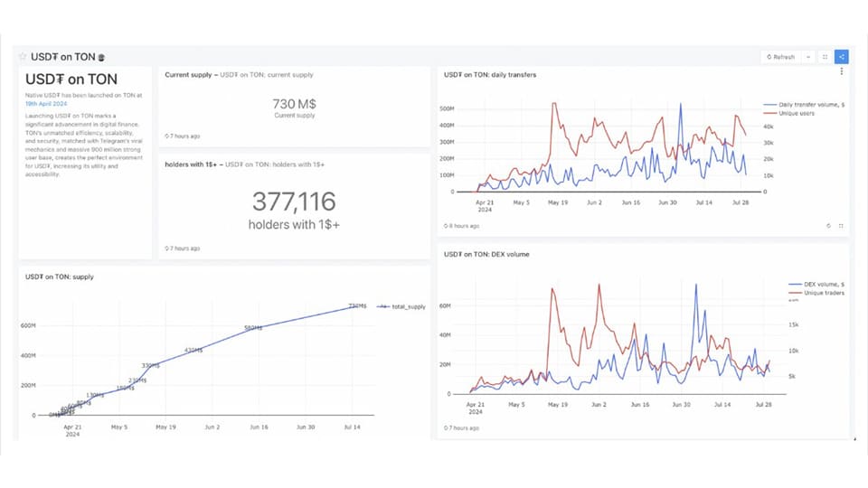Open the daily transfers widget options menu

(842, 71)
